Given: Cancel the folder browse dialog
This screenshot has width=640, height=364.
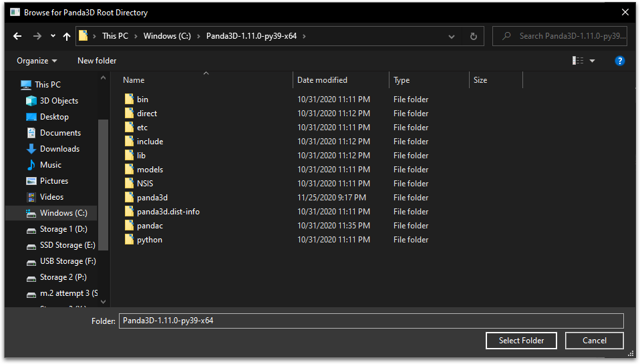Looking at the screenshot, I should coord(595,341).
